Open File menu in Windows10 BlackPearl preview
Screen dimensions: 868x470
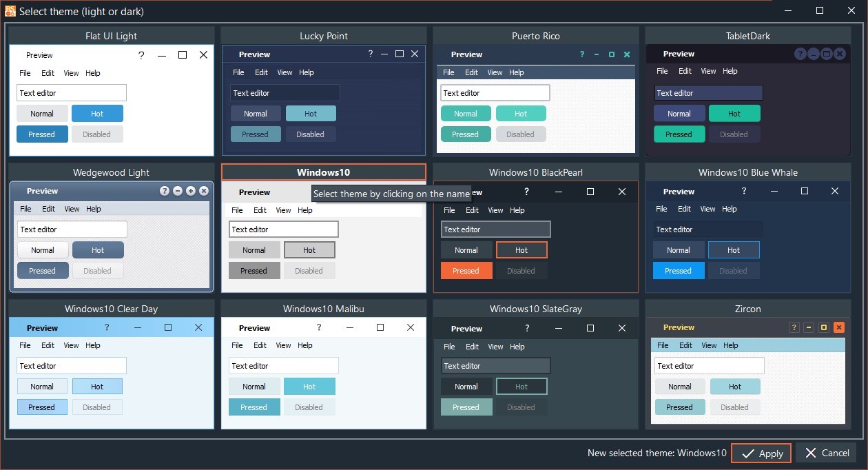[449, 210]
